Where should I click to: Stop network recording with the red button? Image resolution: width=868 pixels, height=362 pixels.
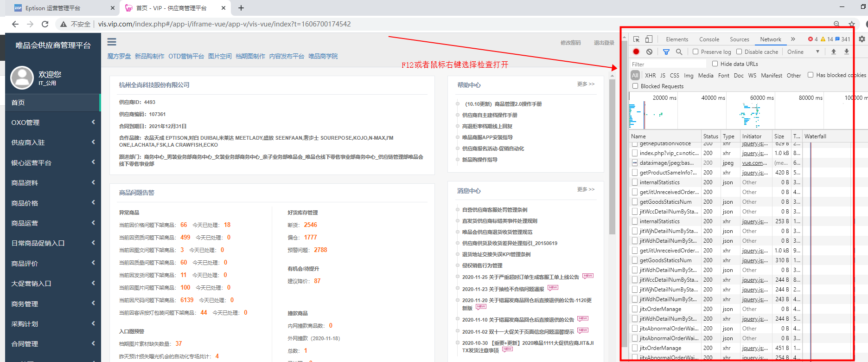636,52
